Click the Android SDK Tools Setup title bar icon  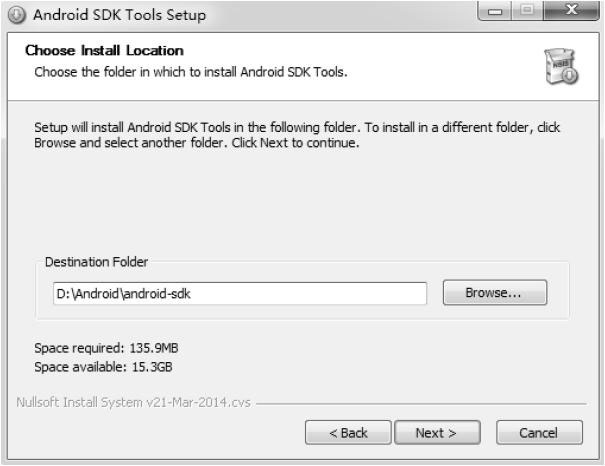click(17, 15)
